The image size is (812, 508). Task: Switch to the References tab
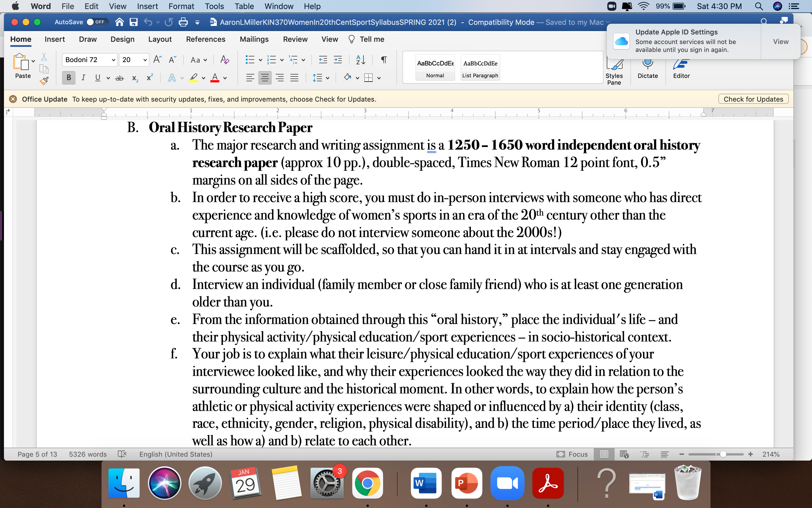click(x=206, y=39)
